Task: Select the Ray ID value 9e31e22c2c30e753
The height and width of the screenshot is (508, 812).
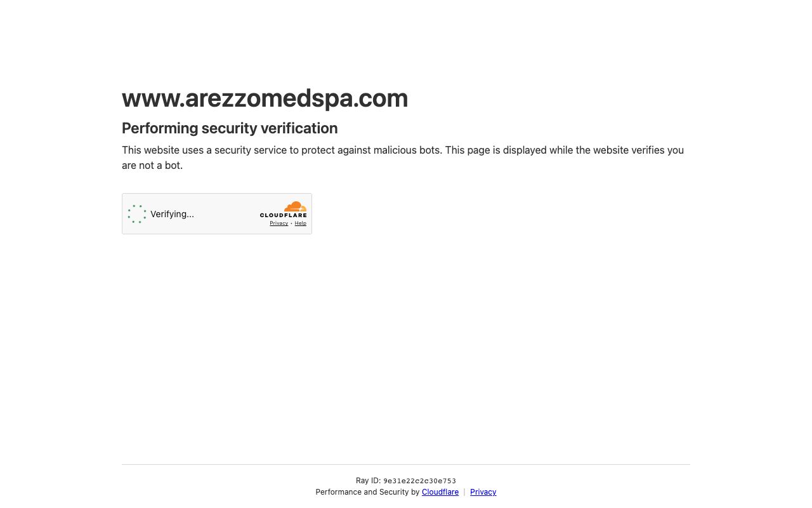Action: click(419, 481)
